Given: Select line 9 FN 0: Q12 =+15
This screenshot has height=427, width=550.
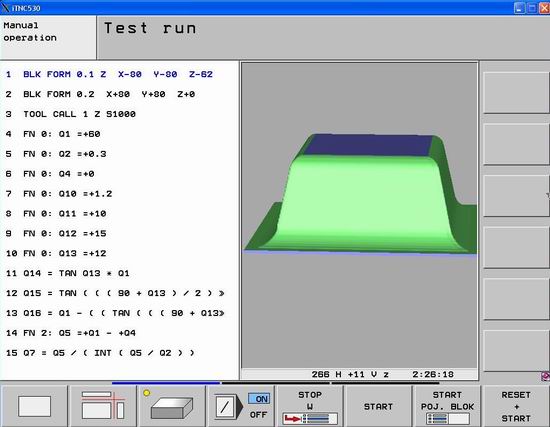Looking at the screenshot, I should pyautogui.click(x=56, y=233).
